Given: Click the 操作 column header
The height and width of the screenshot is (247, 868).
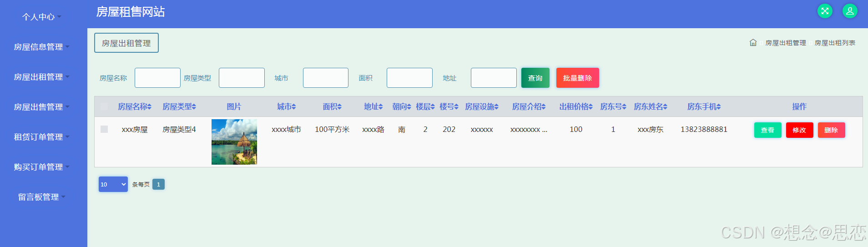Looking at the screenshot, I should pyautogui.click(x=799, y=106).
